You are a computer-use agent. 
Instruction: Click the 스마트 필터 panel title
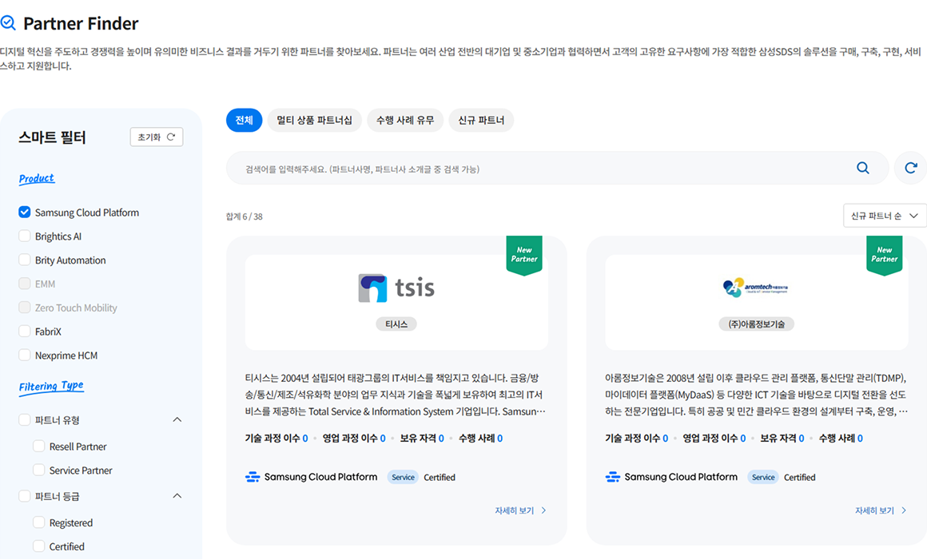pos(52,137)
